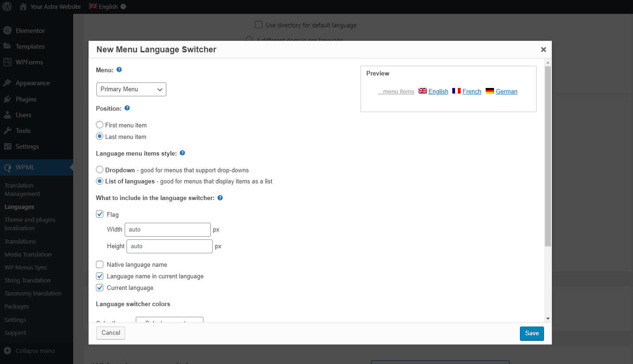Screen dimensions: 633x364
Task: Choose the List of languages radio button
Action: click(100, 181)
